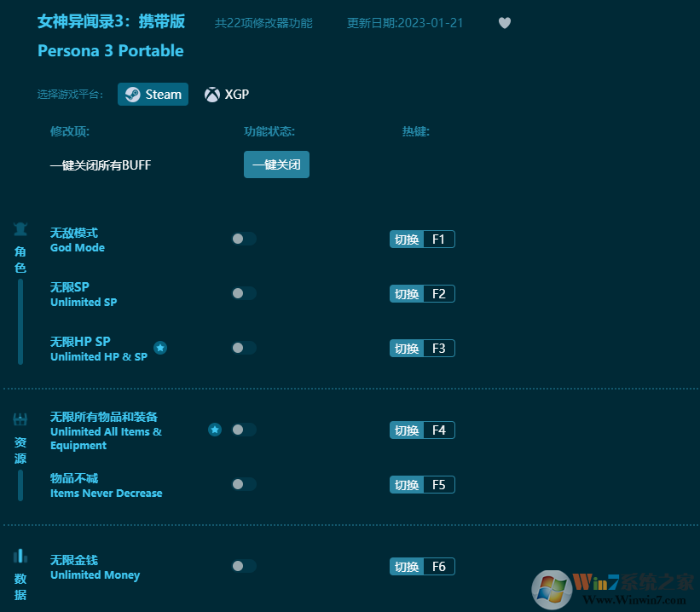Image resolution: width=700 pixels, height=612 pixels.
Task: Click star badge beside Unlimited All Items
Action: point(215,430)
